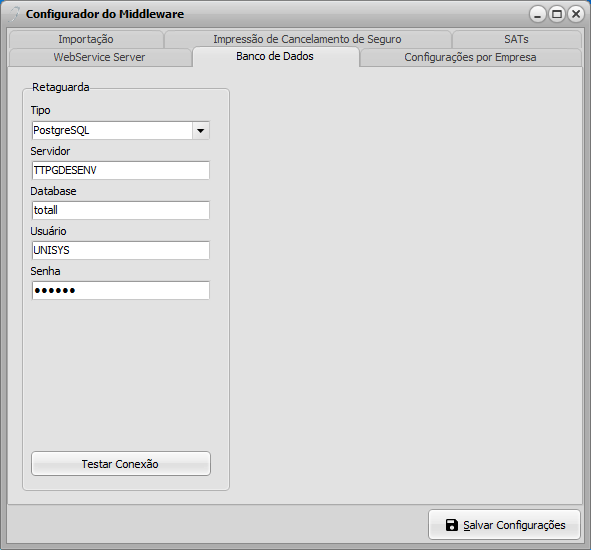Open the SATs tab
This screenshot has height=550, width=591.
point(516,39)
